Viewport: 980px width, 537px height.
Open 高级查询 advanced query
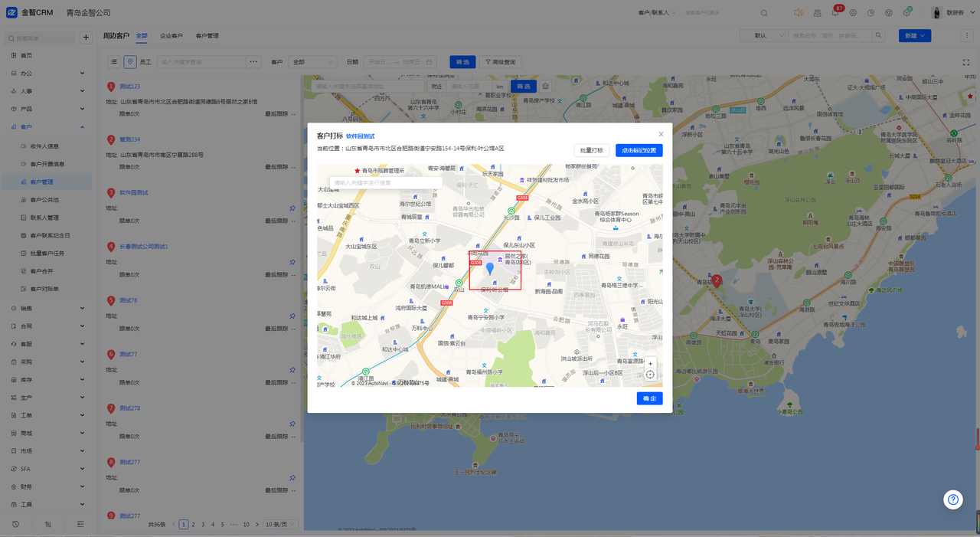point(501,62)
